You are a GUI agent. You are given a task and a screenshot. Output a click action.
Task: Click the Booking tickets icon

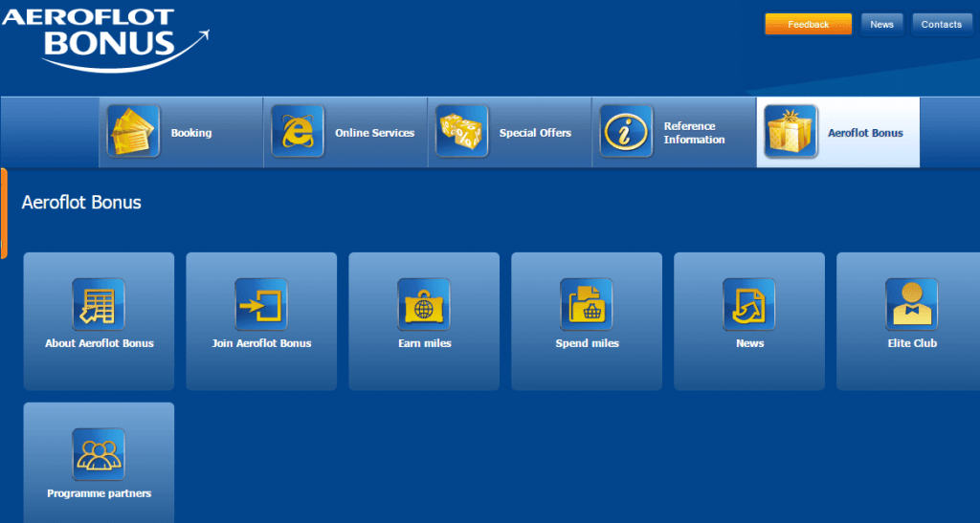click(133, 131)
